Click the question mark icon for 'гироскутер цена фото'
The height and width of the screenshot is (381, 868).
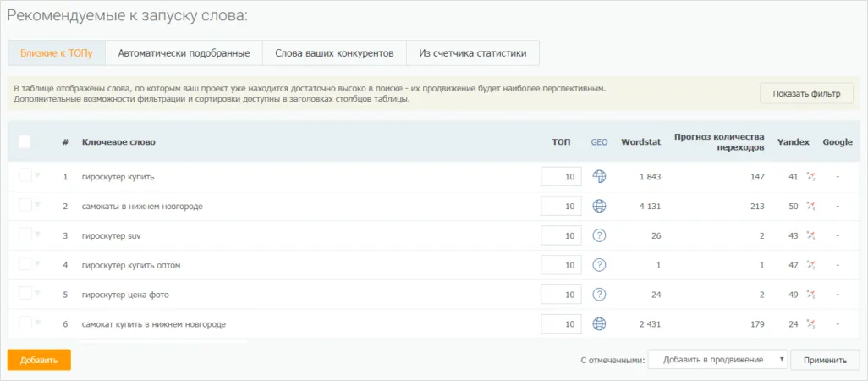(599, 295)
